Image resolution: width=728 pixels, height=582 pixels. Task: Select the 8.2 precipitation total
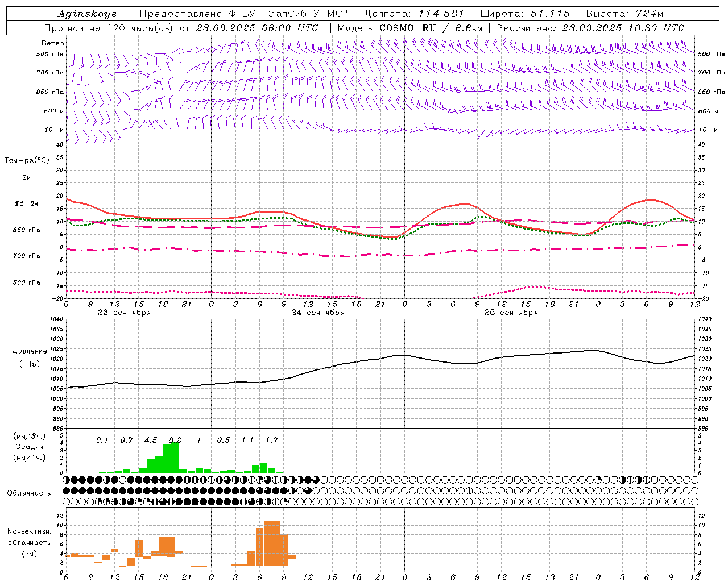pos(175,440)
